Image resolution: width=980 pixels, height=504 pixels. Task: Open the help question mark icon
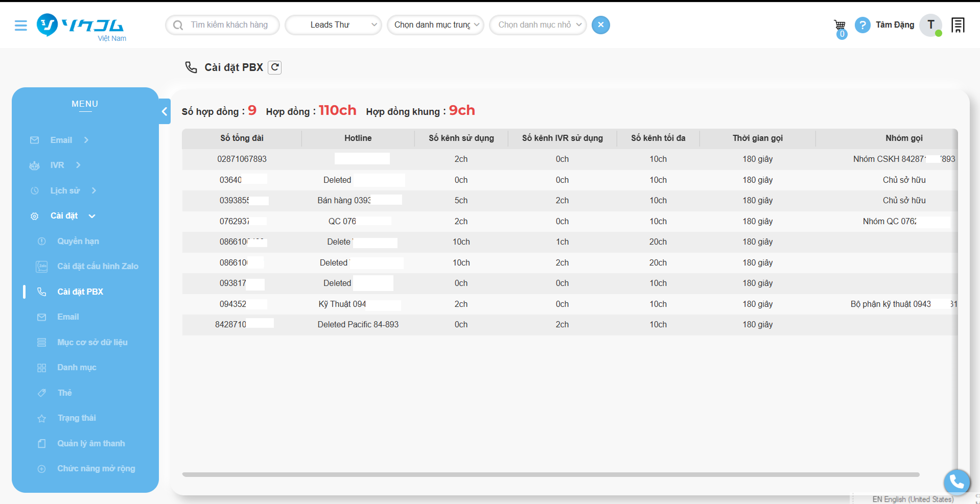pyautogui.click(x=862, y=25)
